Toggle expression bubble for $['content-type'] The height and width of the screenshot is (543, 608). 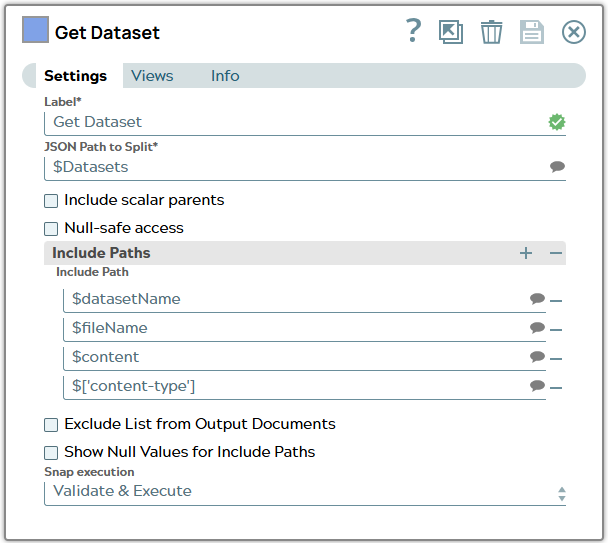click(537, 386)
